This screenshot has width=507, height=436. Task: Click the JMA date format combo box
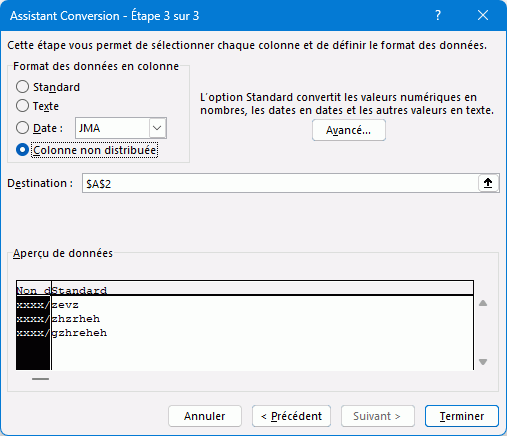(121, 128)
